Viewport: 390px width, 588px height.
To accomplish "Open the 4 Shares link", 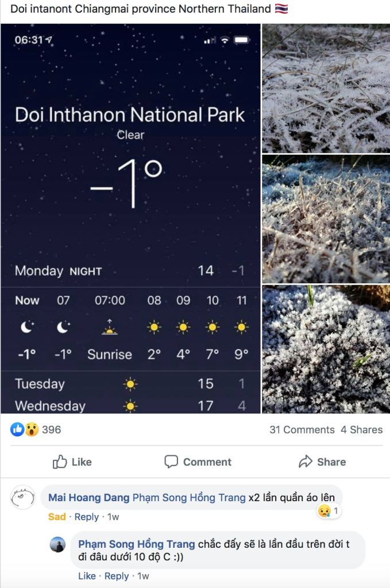I will (361, 429).
